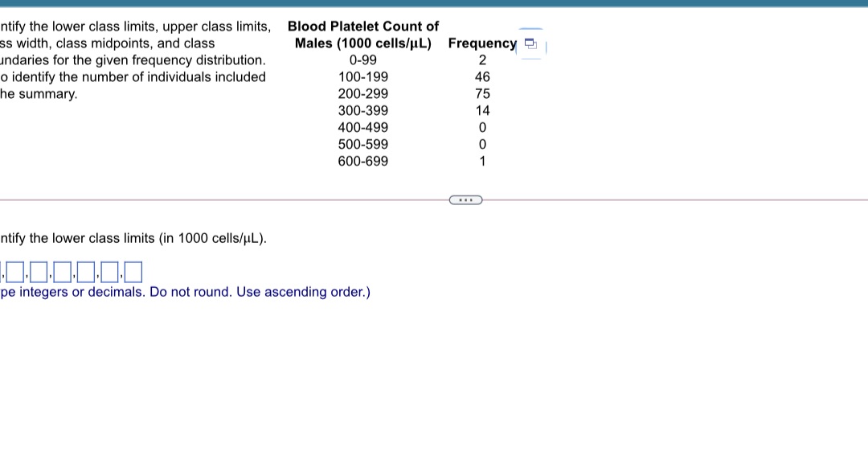Select the 0-99 class interval cell
The image size is (868, 468).
click(x=362, y=60)
